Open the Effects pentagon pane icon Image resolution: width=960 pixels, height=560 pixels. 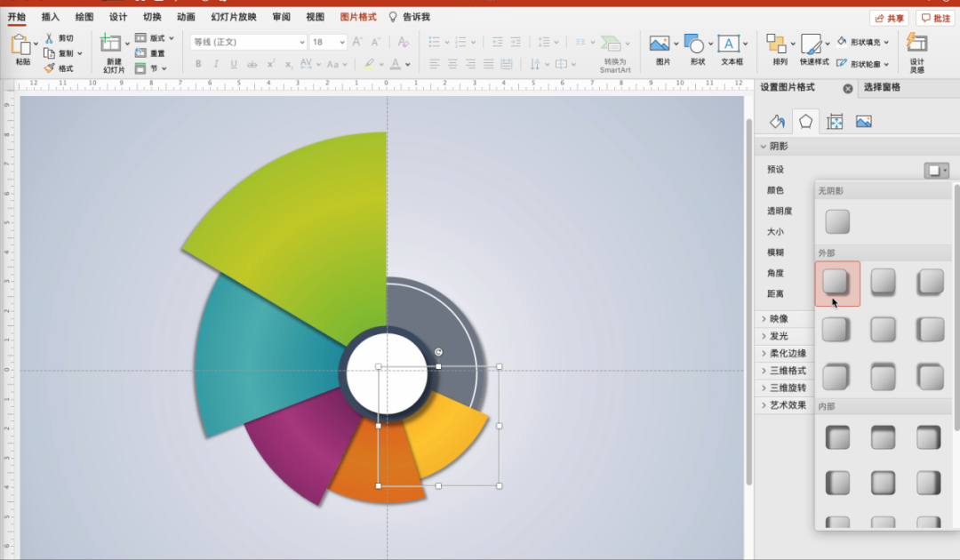point(805,121)
